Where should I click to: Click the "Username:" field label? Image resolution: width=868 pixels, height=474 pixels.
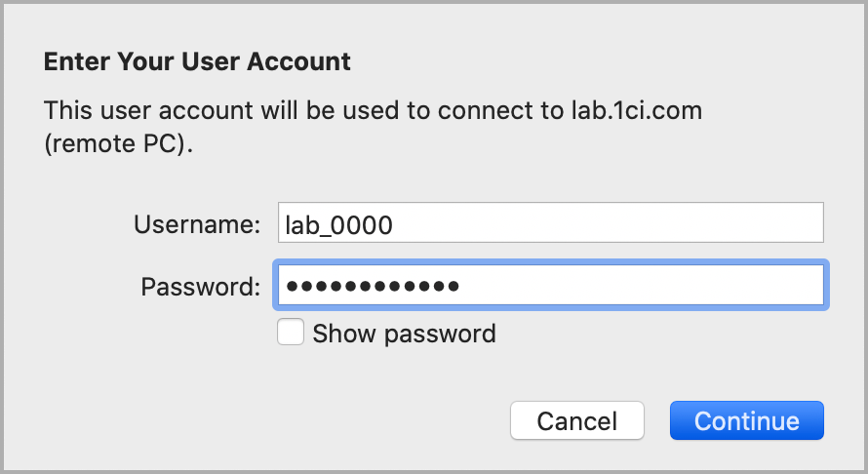(x=197, y=225)
